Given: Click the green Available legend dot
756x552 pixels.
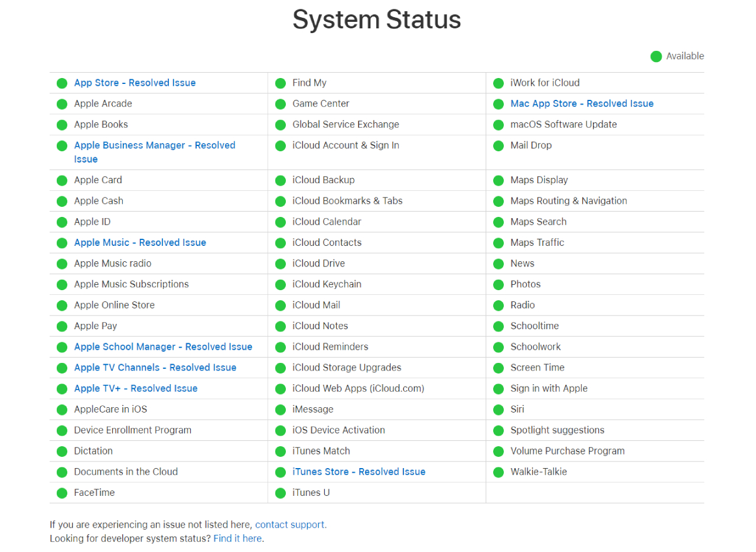Looking at the screenshot, I should (x=656, y=56).
